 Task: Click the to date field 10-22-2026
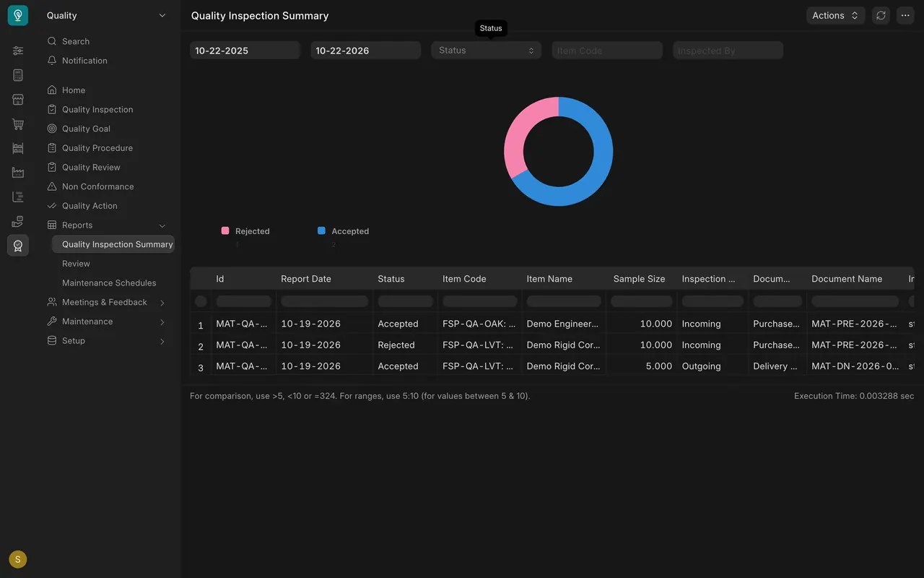pos(365,51)
